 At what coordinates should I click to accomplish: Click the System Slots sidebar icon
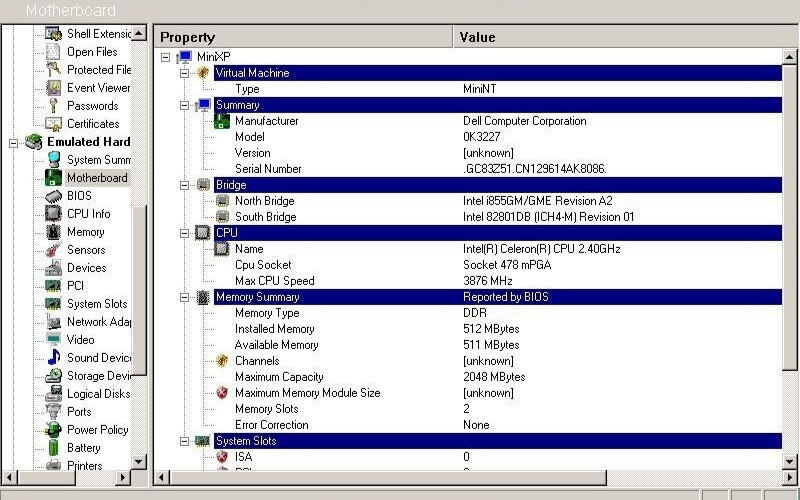click(x=53, y=304)
